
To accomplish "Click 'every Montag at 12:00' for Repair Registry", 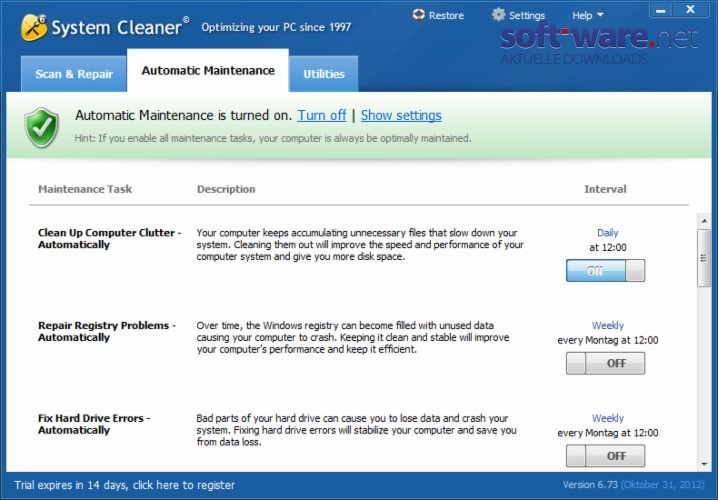I will (x=608, y=340).
